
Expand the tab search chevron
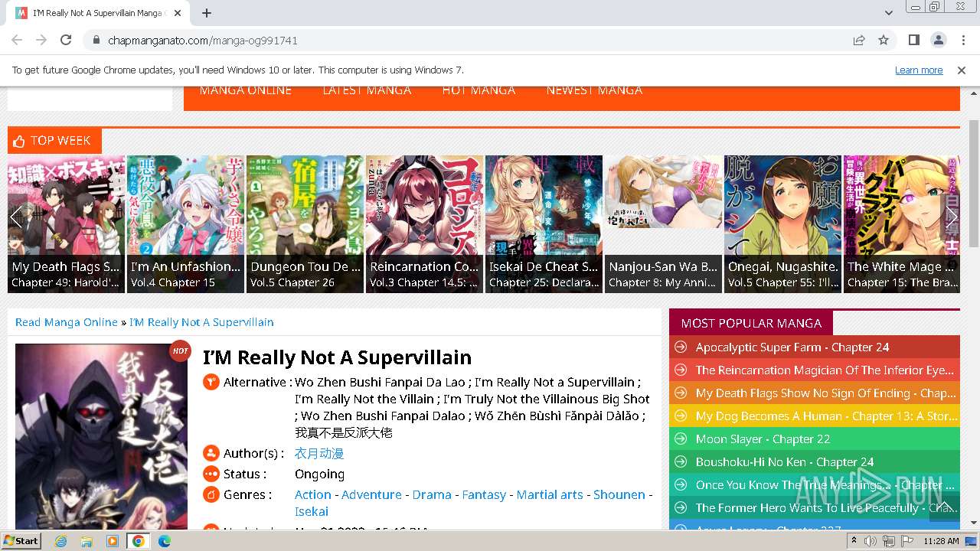pyautogui.click(x=888, y=13)
